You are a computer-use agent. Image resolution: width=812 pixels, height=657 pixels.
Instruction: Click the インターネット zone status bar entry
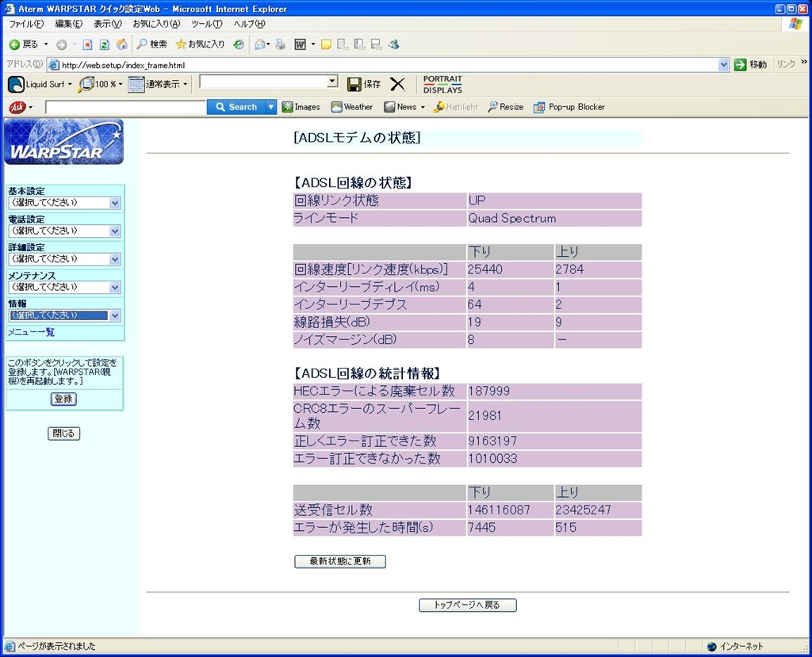tap(735, 646)
